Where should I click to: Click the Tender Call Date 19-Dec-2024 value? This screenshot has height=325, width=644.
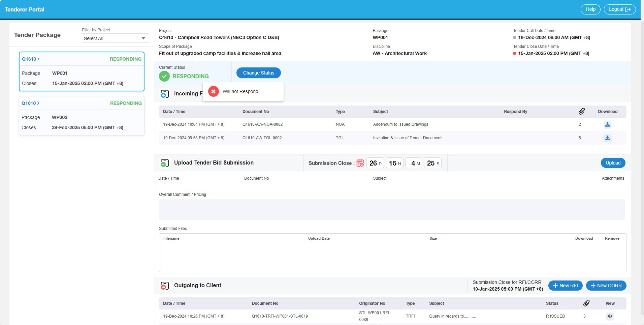pos(554,37)
